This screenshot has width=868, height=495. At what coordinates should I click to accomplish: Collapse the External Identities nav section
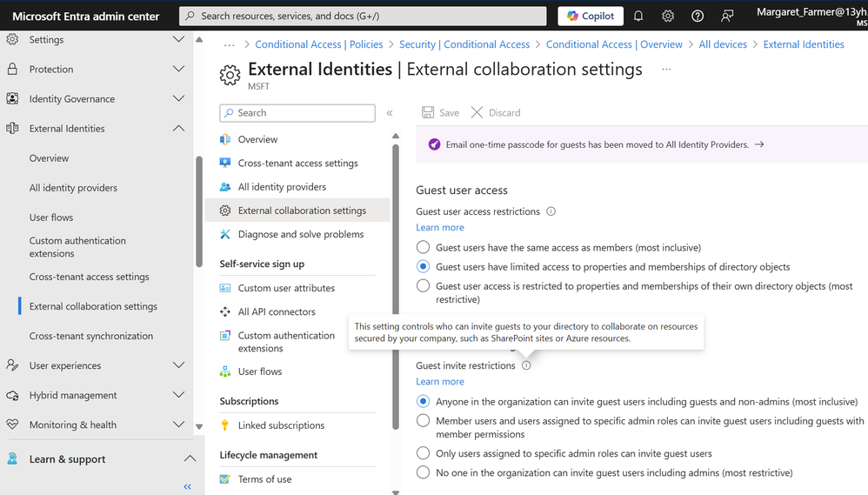click(178, 129)
